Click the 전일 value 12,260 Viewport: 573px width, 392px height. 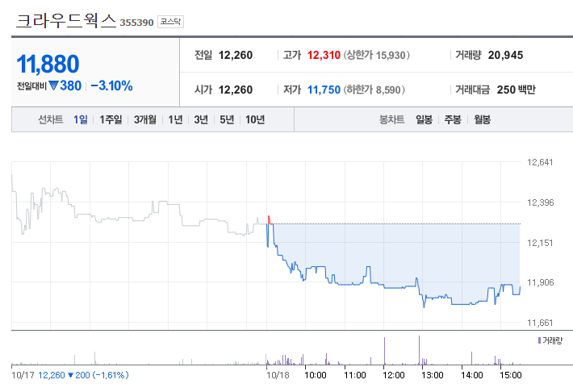click(236, 55)
